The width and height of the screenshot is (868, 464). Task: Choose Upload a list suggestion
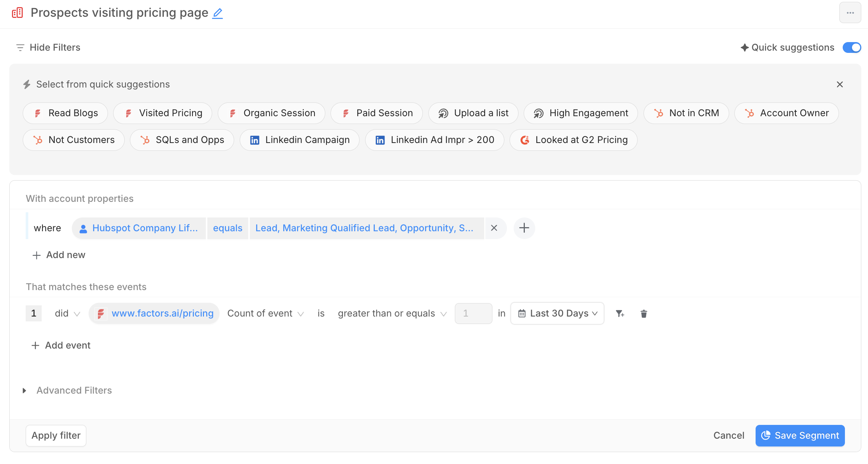tap(473, 113)
